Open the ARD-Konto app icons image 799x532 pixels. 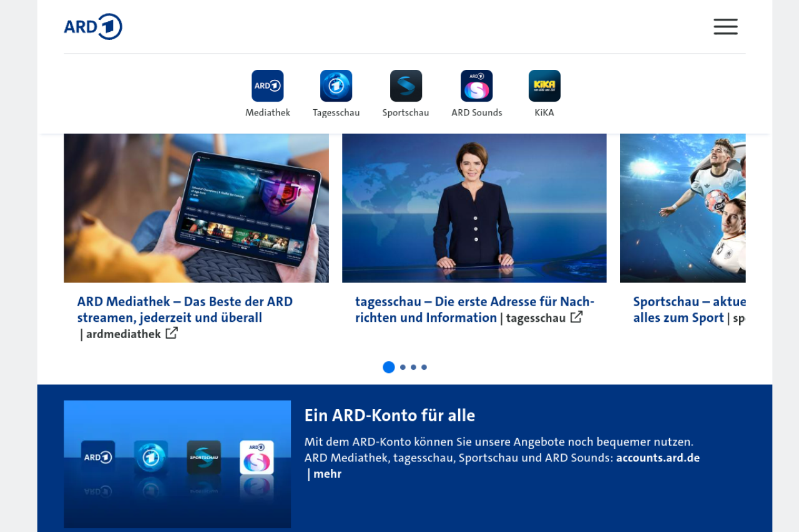pos(177,465)
